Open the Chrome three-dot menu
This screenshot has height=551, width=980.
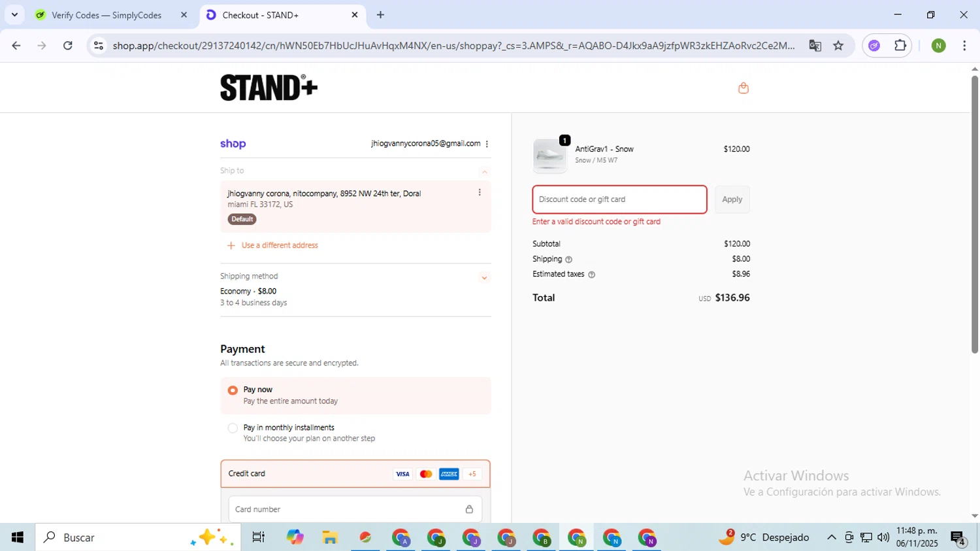pyautogui.click(x=964, y=46)
